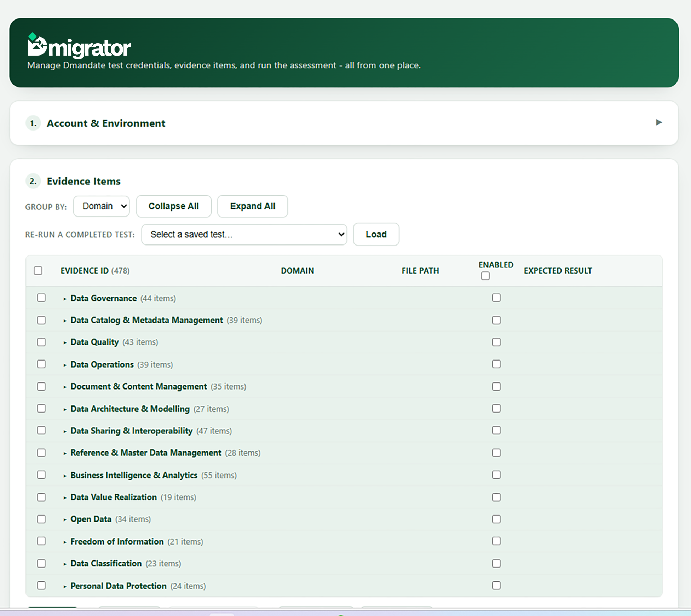Click the Expand All button
Image resolution: width=691 pixels, height=616 pixels.
[x=253, y=206]
